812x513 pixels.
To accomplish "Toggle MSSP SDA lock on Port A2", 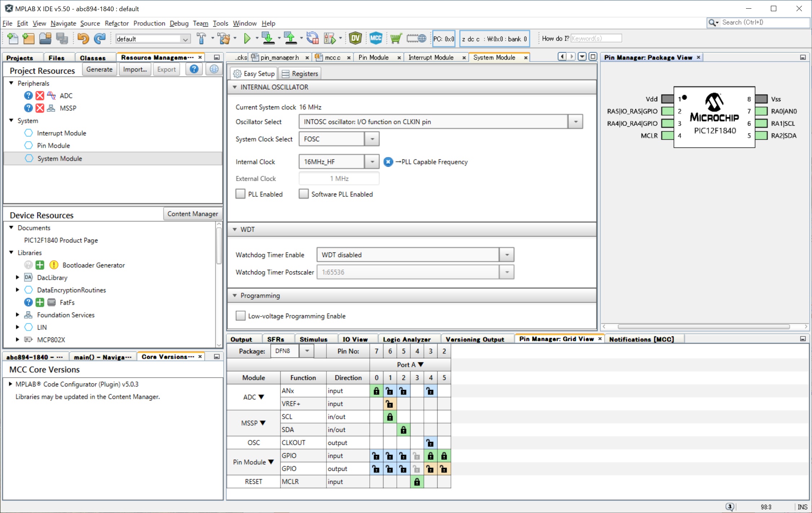I will point(403,430).
